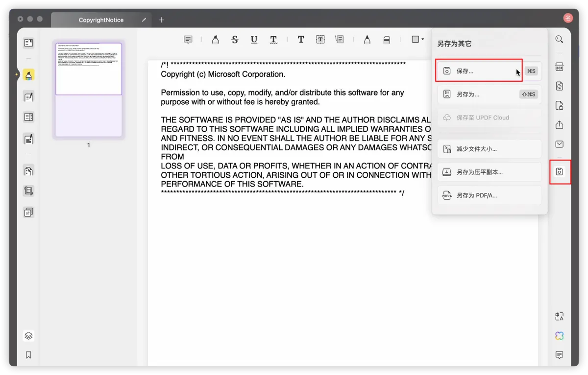This screenshot has height=375, width=588.
Task: Open the Prepare Form mode icon
Action: [x=28, y=117]
